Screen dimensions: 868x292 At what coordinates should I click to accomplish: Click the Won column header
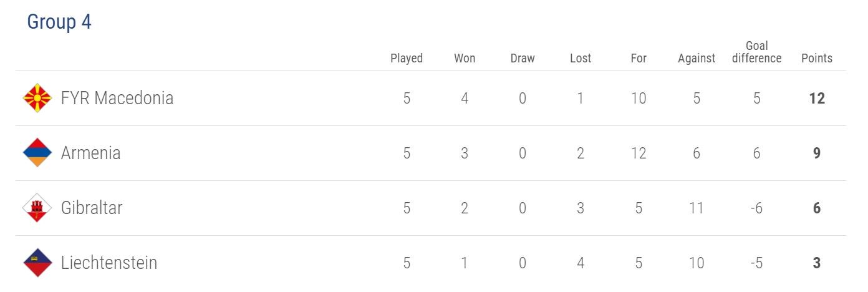465,58
